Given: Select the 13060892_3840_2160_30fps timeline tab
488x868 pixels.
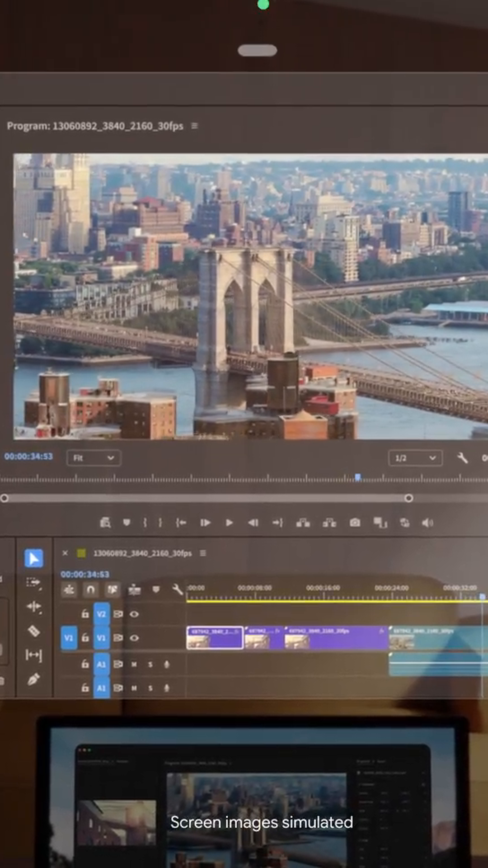Looking at the screenshot, I should [142, 553].
